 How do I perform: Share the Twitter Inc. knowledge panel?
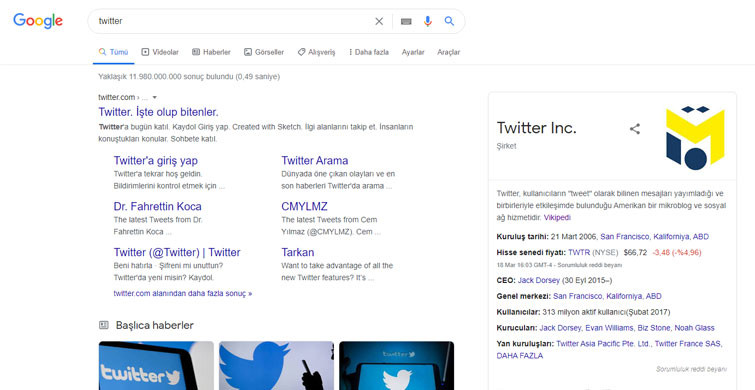tap(635, 129)
